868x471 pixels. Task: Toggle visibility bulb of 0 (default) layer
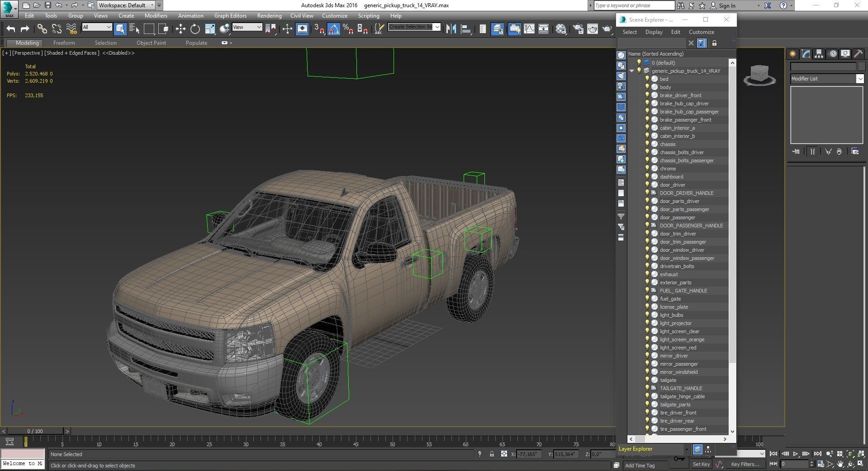tap(639, 62)
